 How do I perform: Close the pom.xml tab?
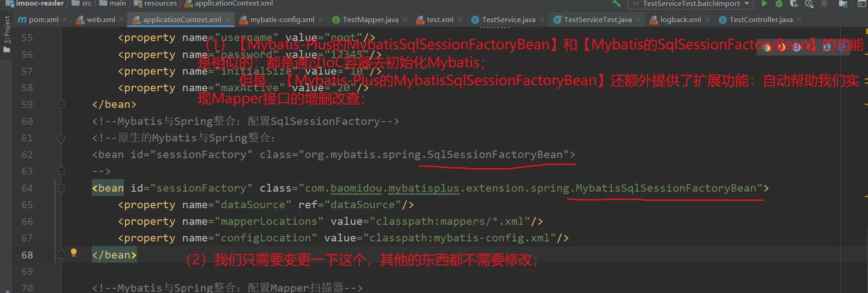coord(65,19)
